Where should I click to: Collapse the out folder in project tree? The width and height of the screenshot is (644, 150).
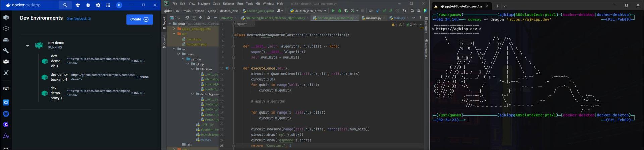pos(174,34)
